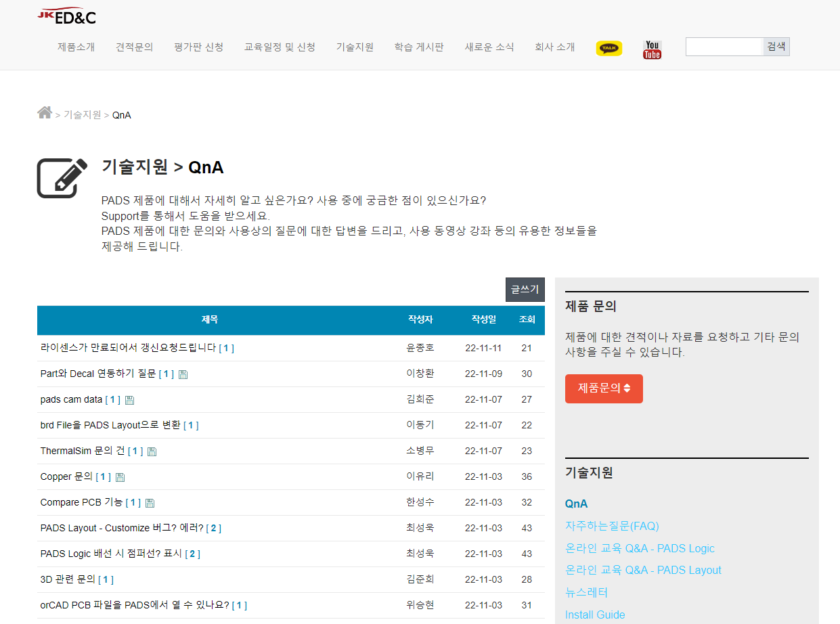Click author name 이동기
This screenshot has width=840, height=624.
[x=420, y=425]
